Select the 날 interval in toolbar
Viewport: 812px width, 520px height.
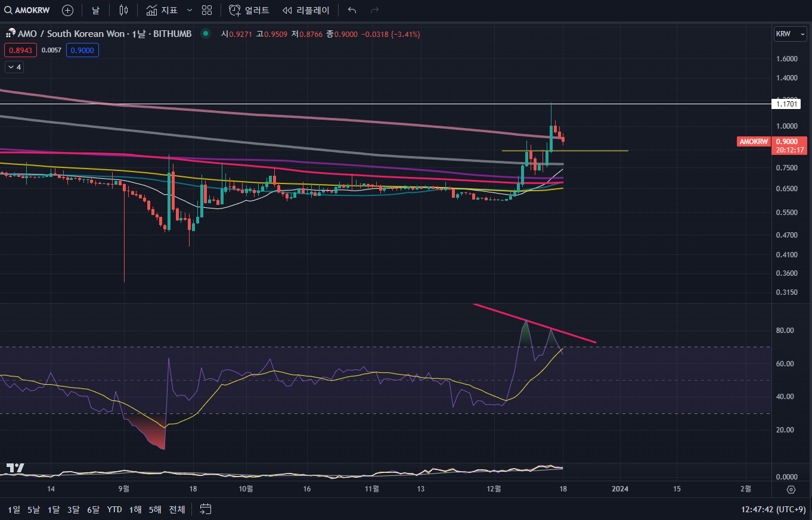click(x=95, y=10)
